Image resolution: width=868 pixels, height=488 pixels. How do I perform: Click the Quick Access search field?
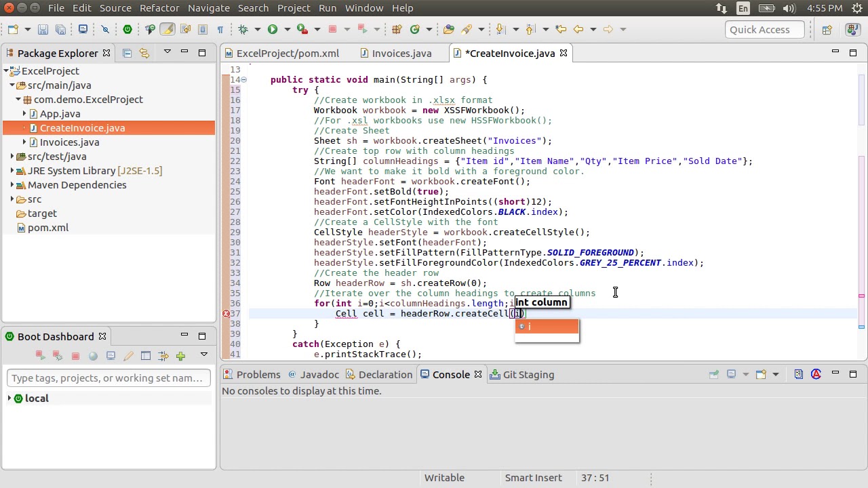[x=764, y=29]
